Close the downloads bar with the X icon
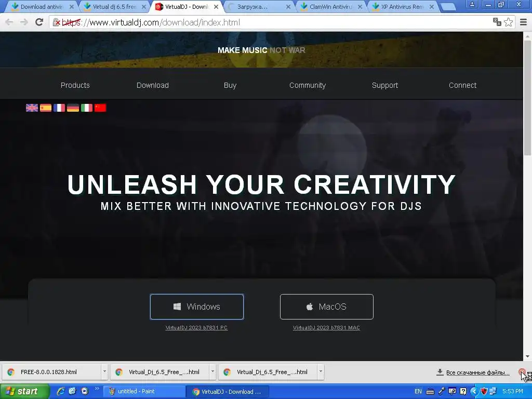The height and width of the screenshot is (399, 532). 523,372
